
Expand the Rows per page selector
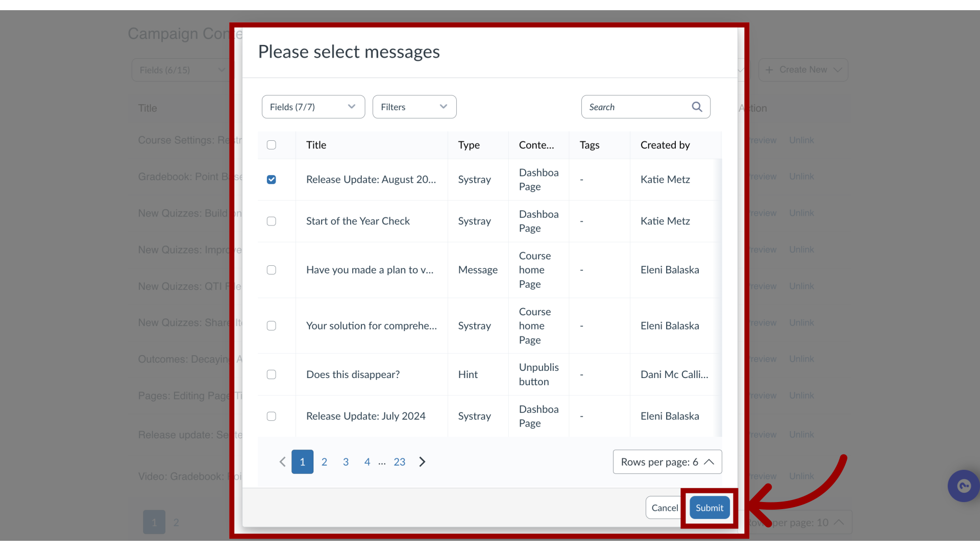(x=667, y=462)
